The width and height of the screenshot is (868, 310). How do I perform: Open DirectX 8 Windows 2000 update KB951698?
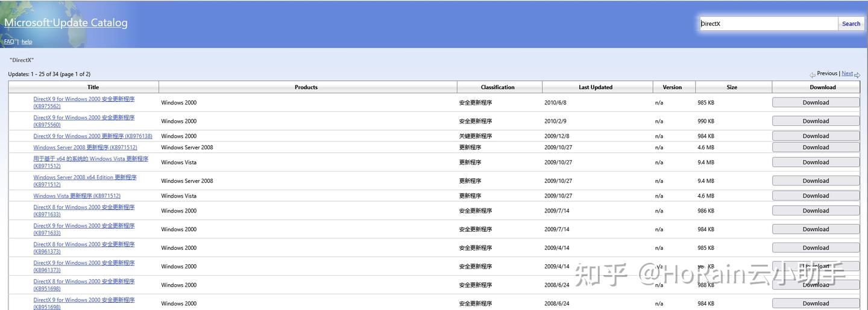[x=84, y=285]
